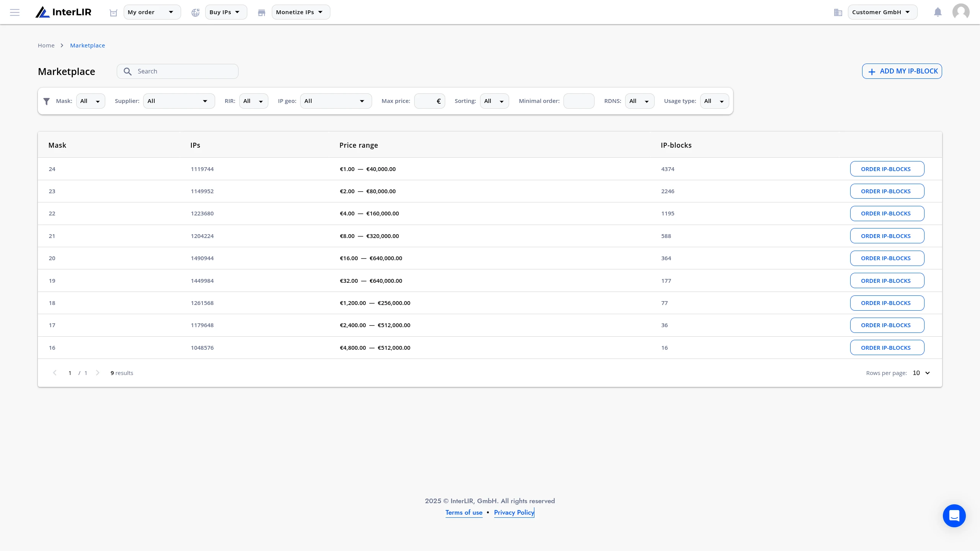The image size is (980, 551).
Task: Click IPs value 1048576
Action: click(x=202, y=348)
